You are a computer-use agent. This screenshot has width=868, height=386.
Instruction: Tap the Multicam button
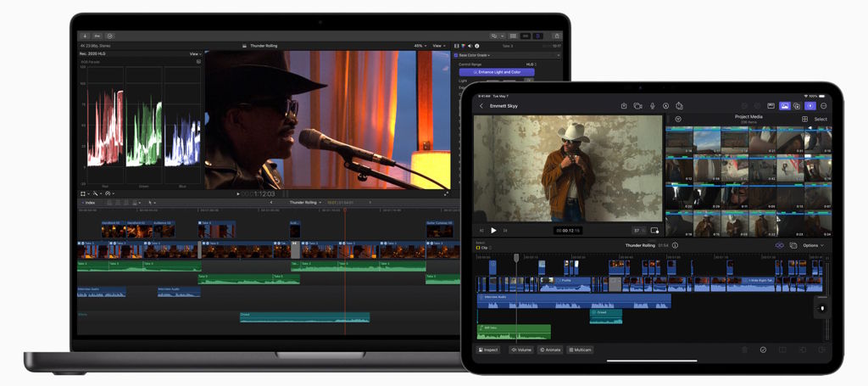point(580,350)
